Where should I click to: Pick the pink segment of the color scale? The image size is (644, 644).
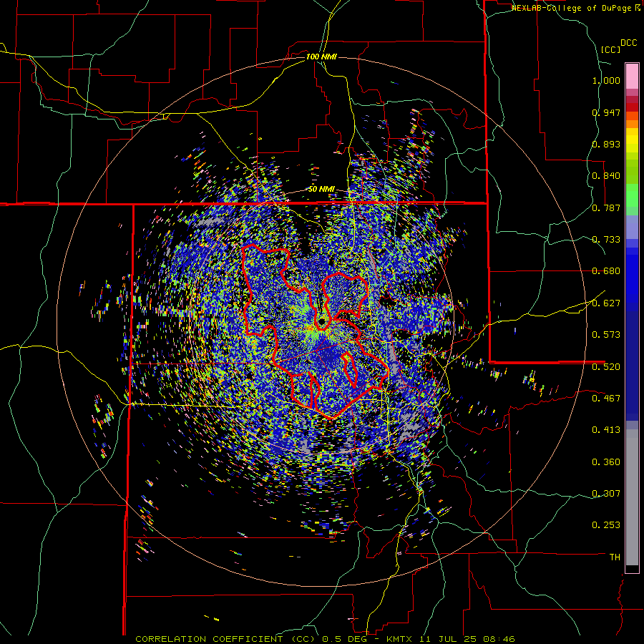632,76
